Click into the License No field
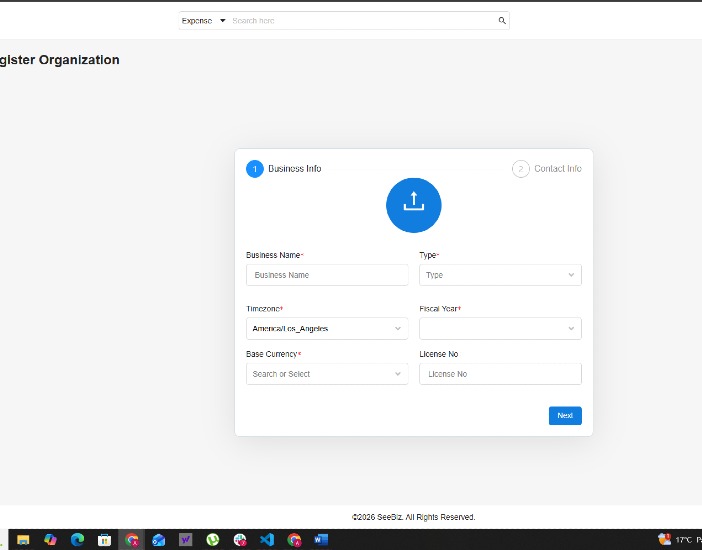 click(500, 374)
